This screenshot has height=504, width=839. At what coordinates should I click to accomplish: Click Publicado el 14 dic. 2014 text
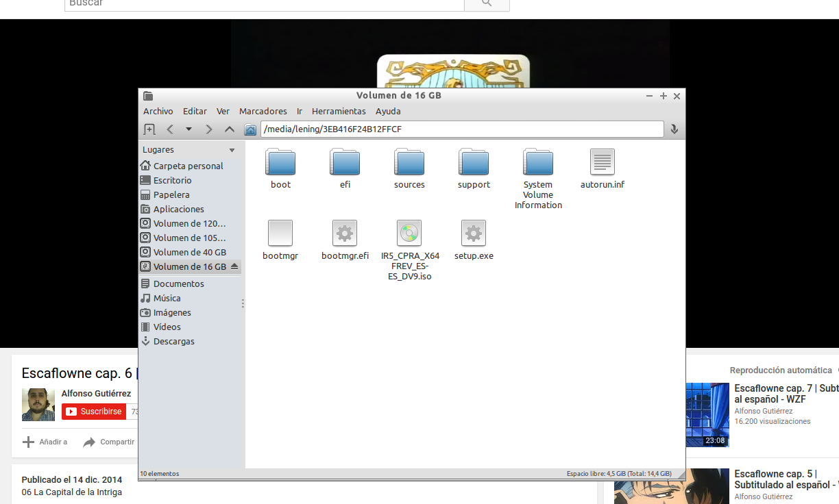[72, 479]
